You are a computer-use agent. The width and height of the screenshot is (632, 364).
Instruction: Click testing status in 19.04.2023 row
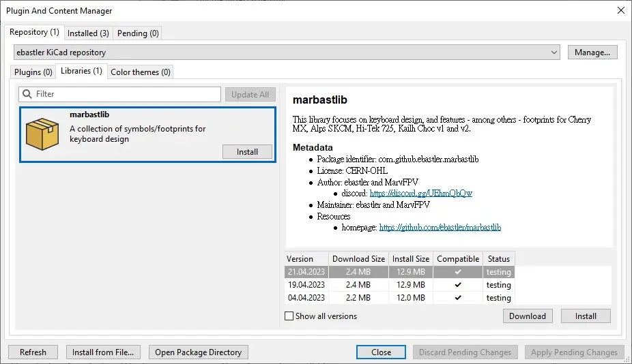click(499, 285)
